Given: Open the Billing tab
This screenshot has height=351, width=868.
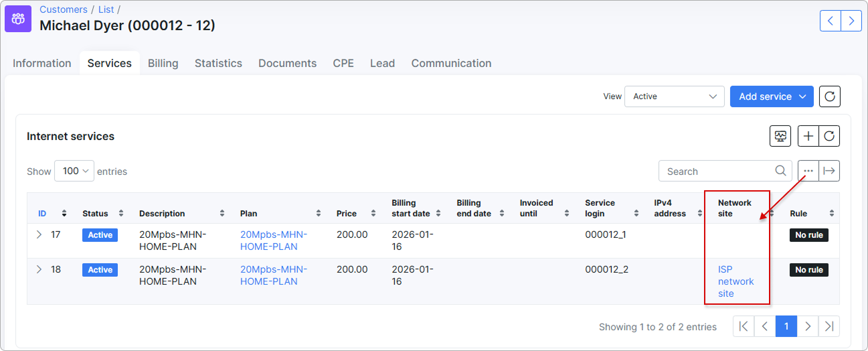Looking at the screenshot, I should click(163, 64).
